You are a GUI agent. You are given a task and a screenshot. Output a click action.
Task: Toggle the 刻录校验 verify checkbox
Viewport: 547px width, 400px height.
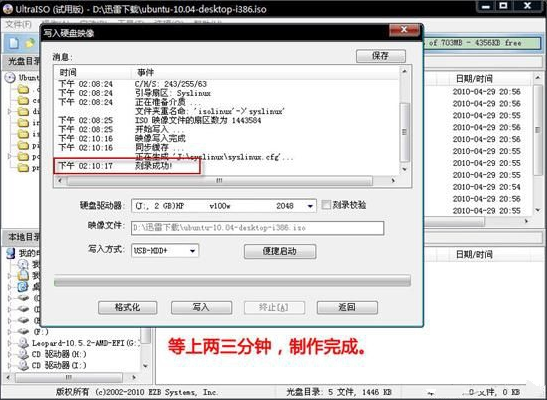tap(326, 205)
